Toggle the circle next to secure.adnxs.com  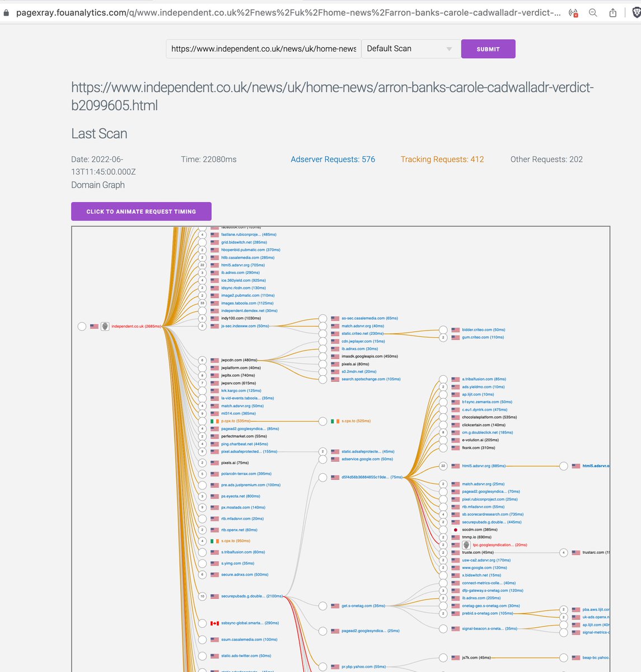pos(202,575)
